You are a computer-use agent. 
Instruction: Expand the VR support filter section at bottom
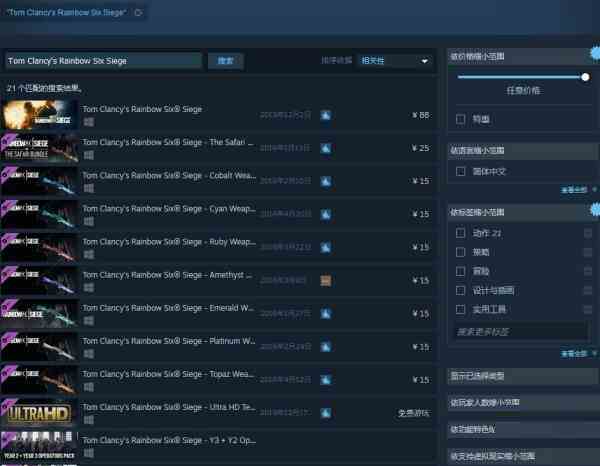(523, 456)
